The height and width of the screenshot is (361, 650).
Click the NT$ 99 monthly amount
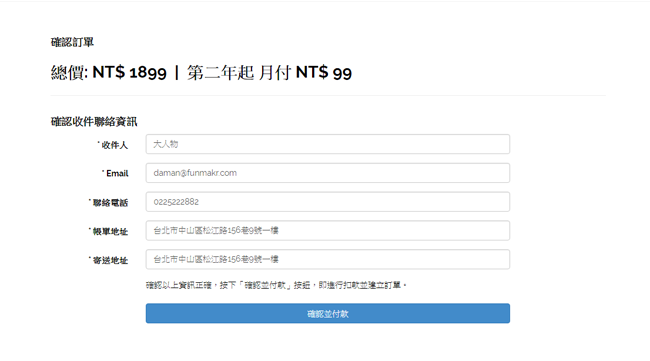pyautogui.click(x=323, y=73)
